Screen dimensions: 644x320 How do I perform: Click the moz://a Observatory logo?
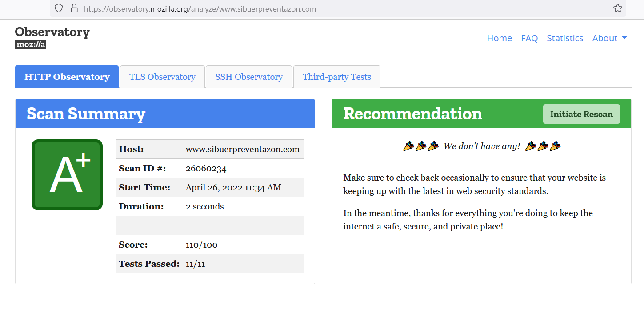point(30,44)
